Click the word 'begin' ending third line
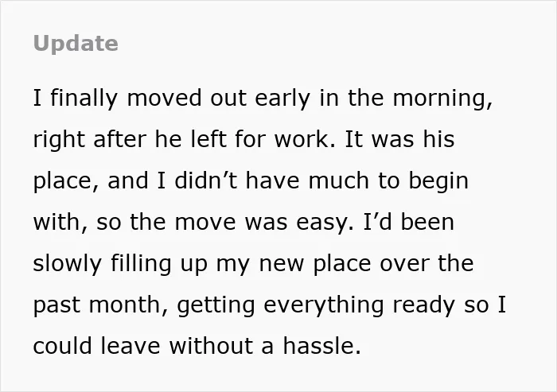 (x=438, y=181)
